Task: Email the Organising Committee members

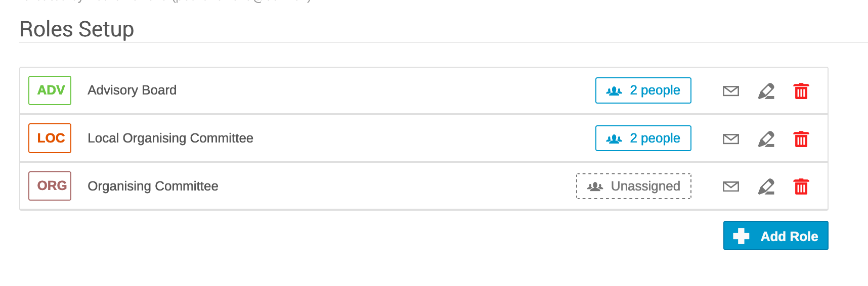Action: (731, 186)
